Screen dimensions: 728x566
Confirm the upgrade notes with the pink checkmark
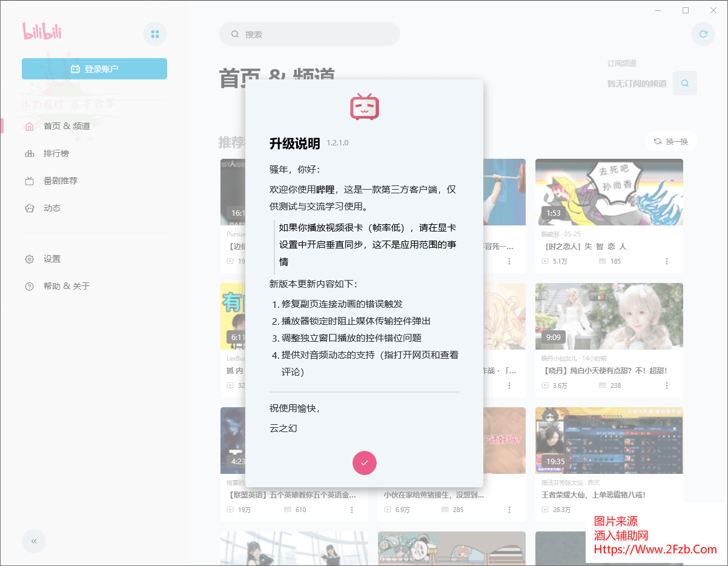point(364,463)
